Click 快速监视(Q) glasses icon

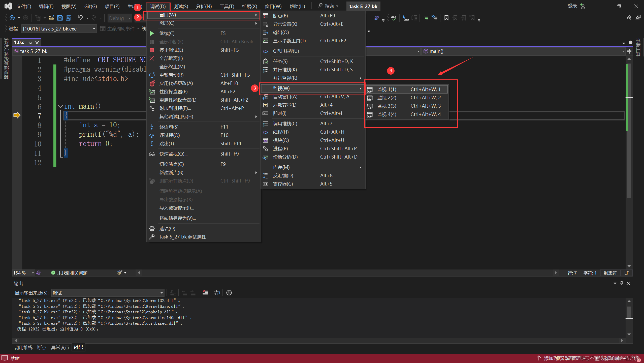[152, 154]
